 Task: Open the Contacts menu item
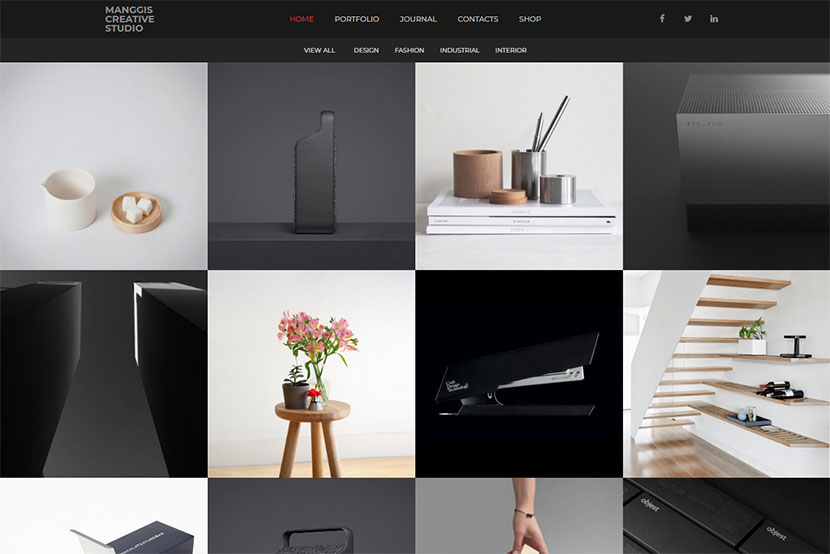point(478,19)
